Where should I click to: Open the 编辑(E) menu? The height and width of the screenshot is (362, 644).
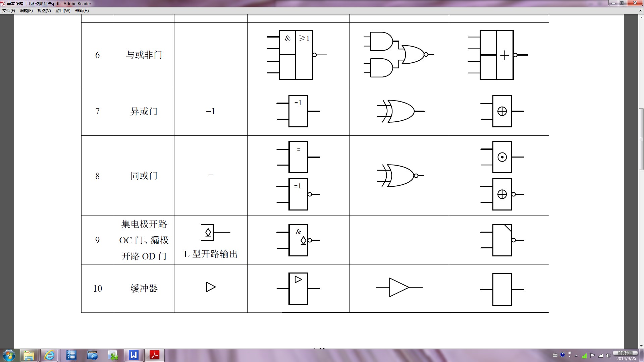point(26,11)
